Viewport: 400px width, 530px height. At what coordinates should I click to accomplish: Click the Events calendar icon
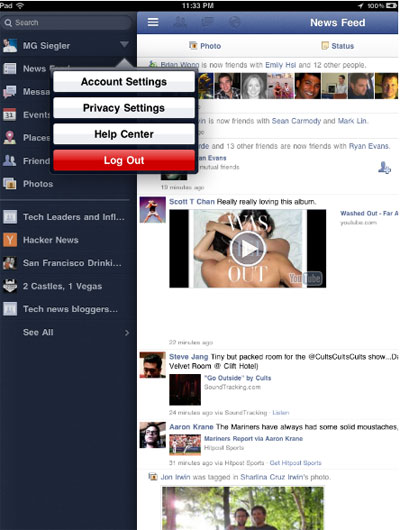tap(9, 115)
